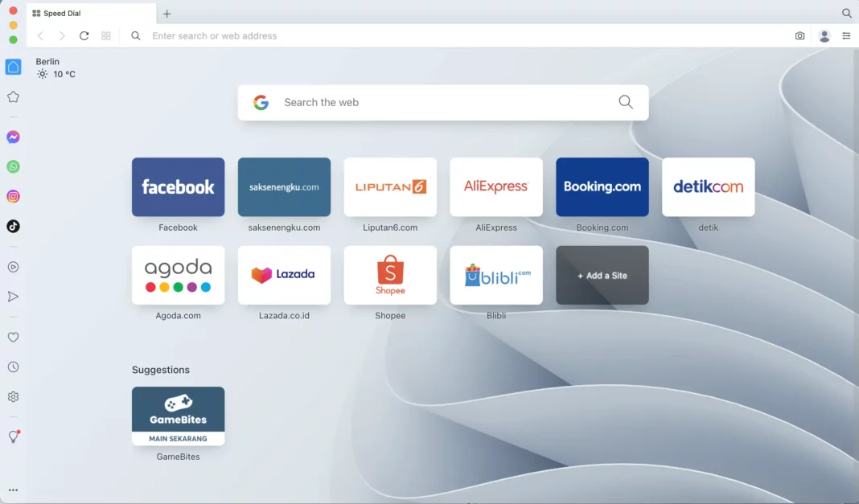Open the Easy Setup menu icon
Screen dimensions: 859x504
point(846,35)
